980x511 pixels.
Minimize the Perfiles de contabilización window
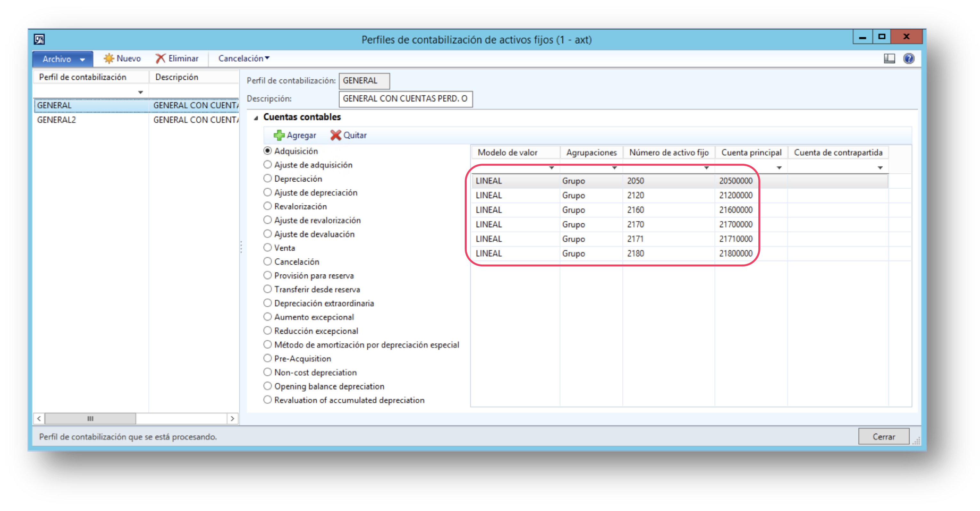(862, 37)
